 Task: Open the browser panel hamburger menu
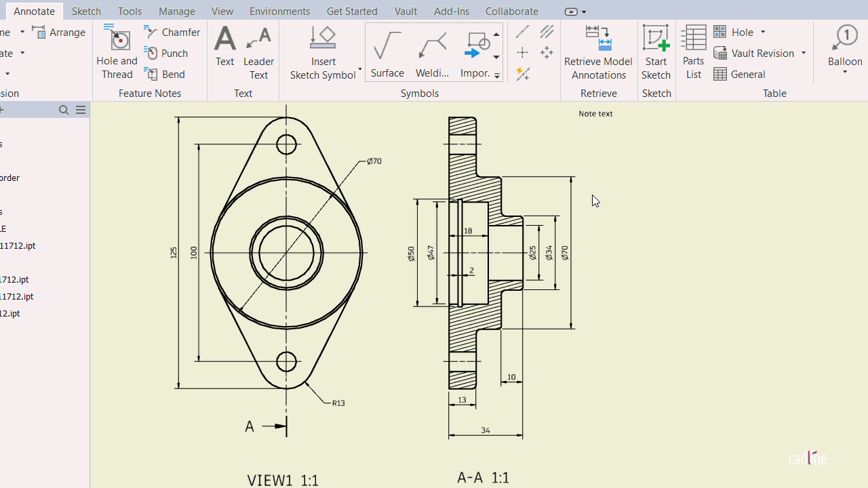pyautogui.click(x=81, y=110)
